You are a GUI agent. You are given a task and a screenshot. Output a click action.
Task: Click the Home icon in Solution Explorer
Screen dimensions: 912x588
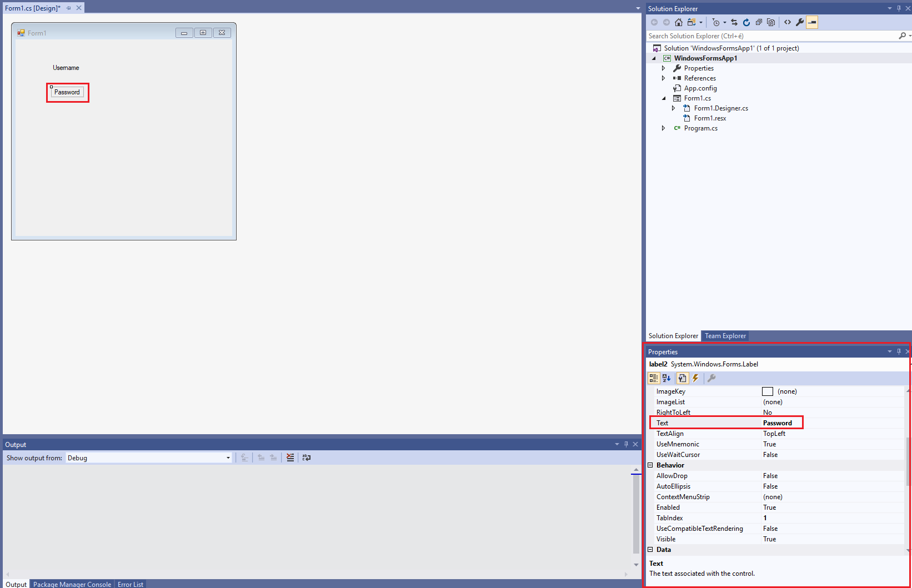[x=679, y=22]
